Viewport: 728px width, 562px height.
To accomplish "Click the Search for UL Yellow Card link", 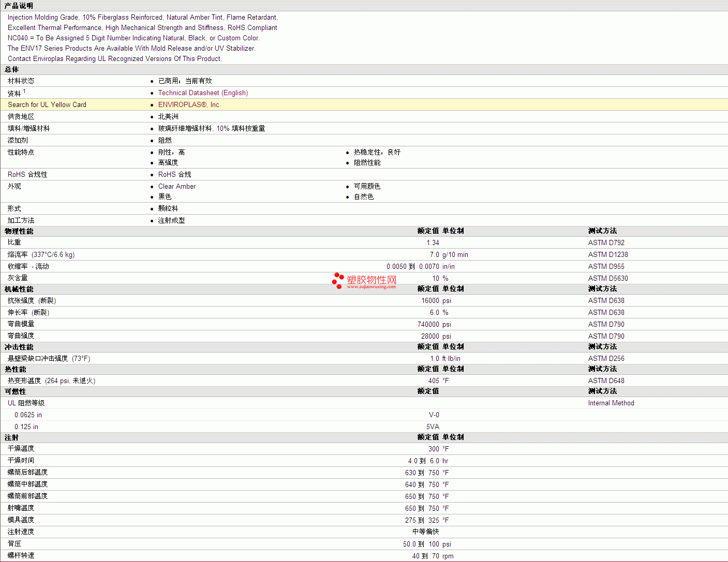I will (x=47, y=105).
